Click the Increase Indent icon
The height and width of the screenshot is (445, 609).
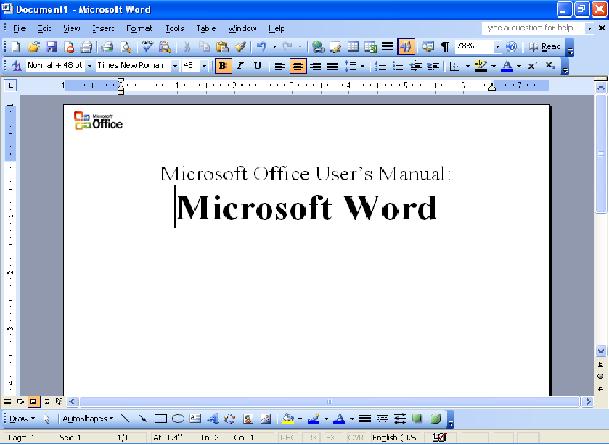(x=433, y=66)
